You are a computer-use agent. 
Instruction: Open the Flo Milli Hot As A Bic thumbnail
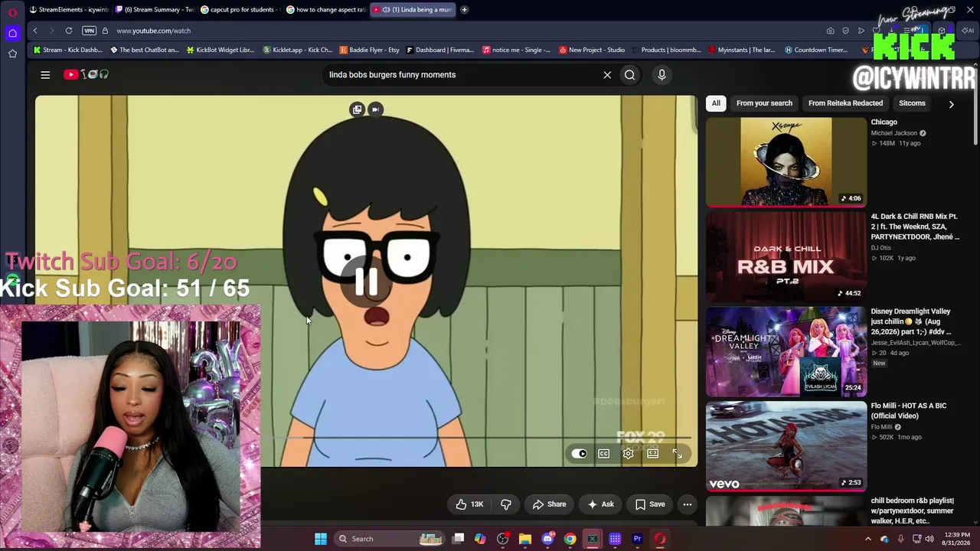[x=786, y=446]
